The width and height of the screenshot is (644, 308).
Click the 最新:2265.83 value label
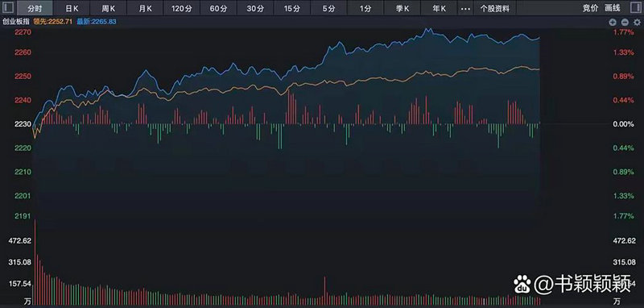97,22
